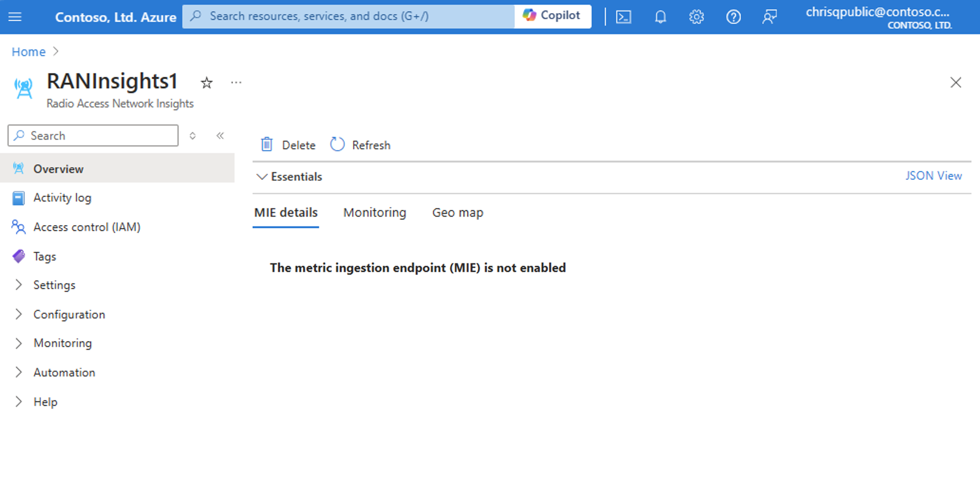Click the Search resources input field
This screenshot has height=501, width=980.
pos(349,16)
